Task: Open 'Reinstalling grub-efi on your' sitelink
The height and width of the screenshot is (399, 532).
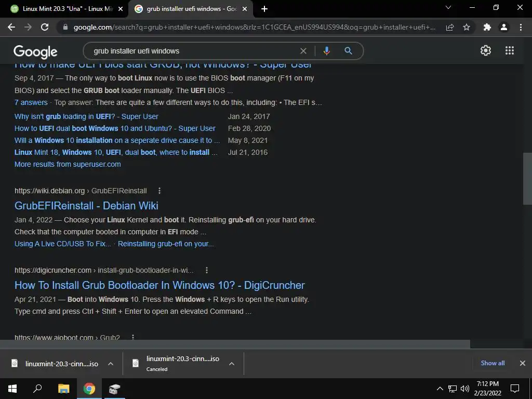Action: [166, 244]
